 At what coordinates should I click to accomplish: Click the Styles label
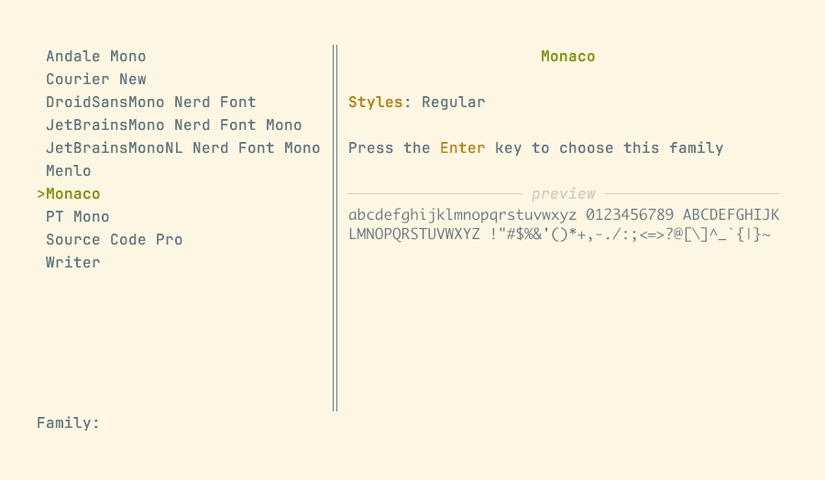[377, 103]
